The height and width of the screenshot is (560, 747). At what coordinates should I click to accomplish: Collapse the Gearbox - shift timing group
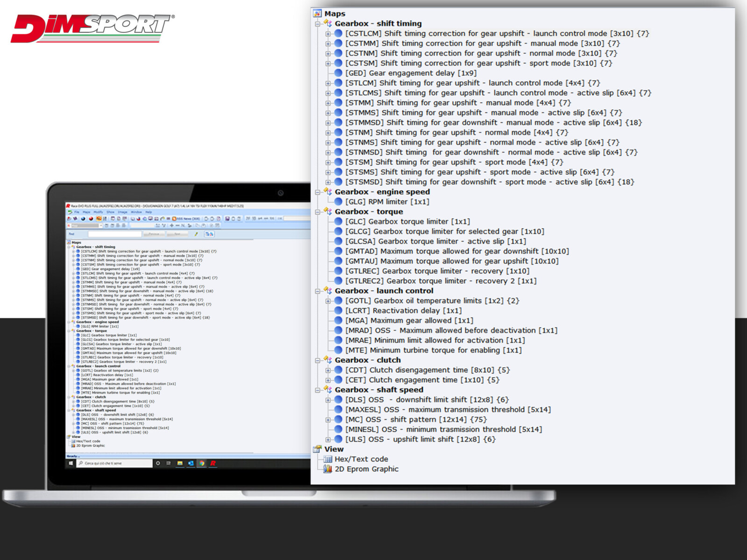[317, 24]
